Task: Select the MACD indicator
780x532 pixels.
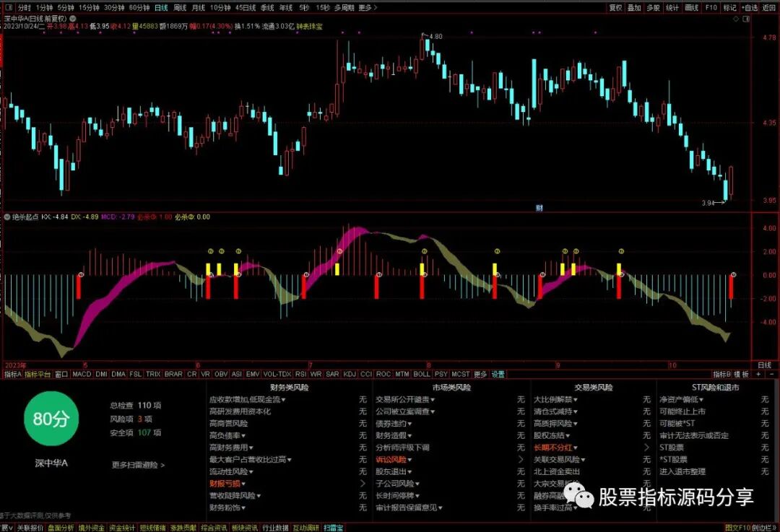Action: 82,374
